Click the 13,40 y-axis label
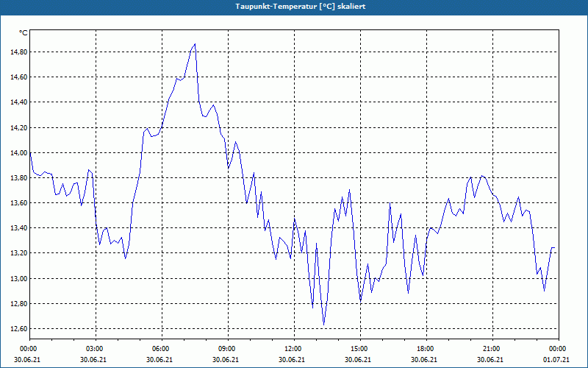 19,228
